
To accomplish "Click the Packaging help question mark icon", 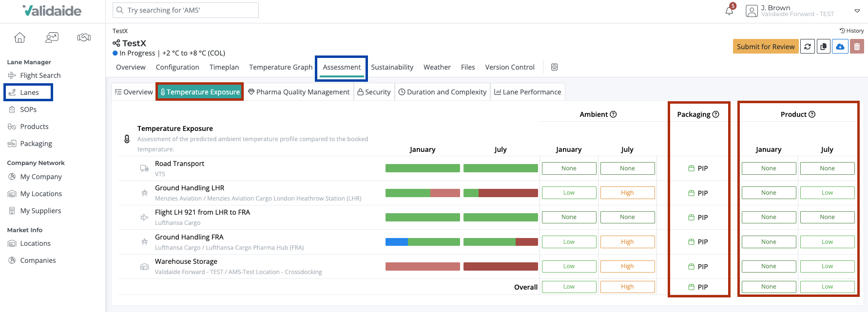I will (716, 114).
